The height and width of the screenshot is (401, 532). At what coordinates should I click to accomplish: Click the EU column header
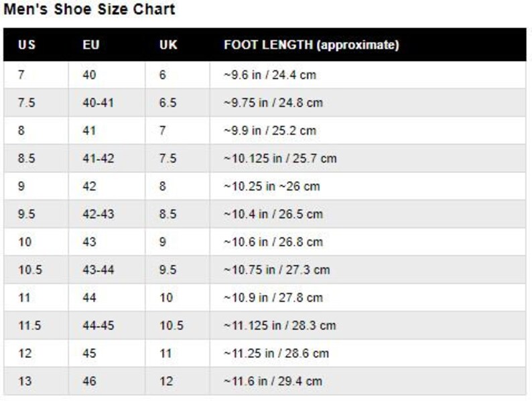pos(91,45)
